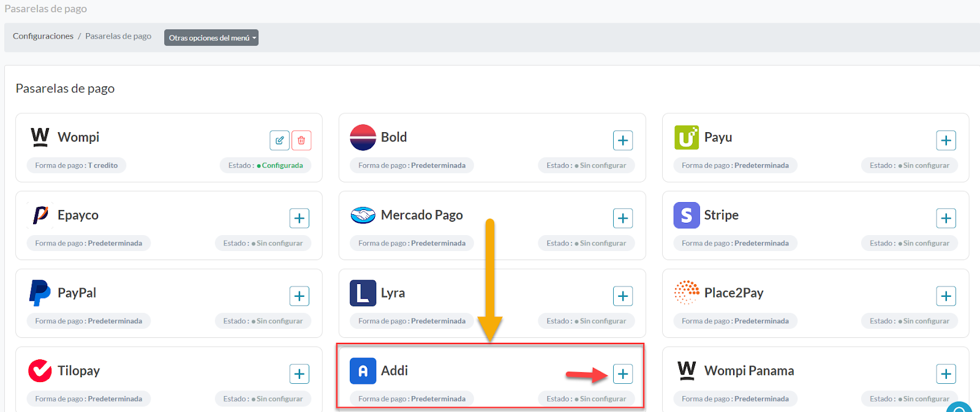Click plus icon for Payu

tap(946, 140)
